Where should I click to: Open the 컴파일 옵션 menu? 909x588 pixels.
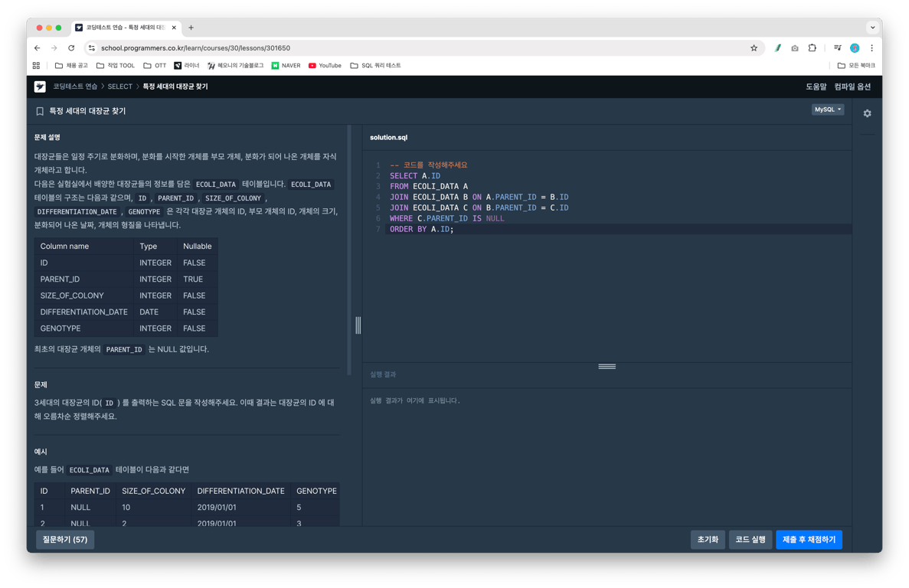[852, 87]
